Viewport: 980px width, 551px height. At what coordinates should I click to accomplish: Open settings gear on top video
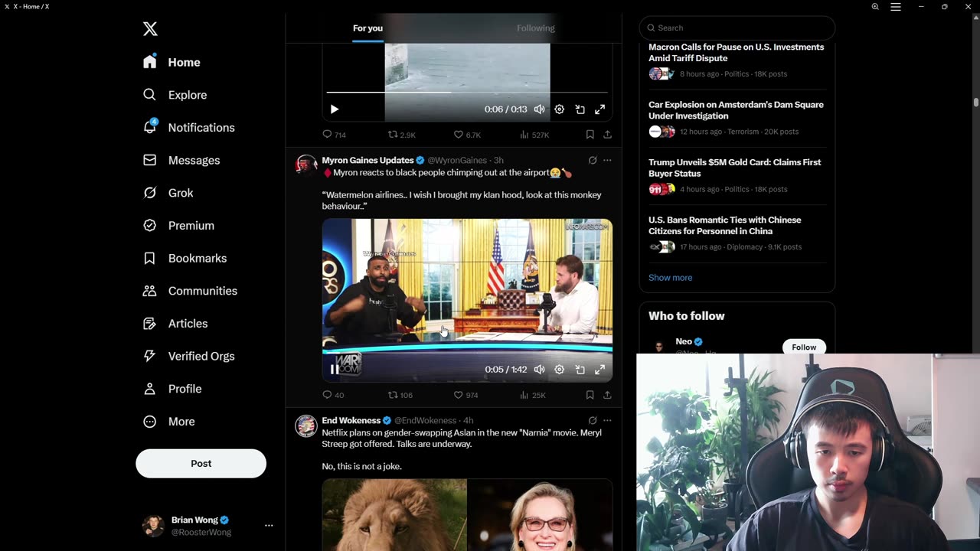coord(560,109)
